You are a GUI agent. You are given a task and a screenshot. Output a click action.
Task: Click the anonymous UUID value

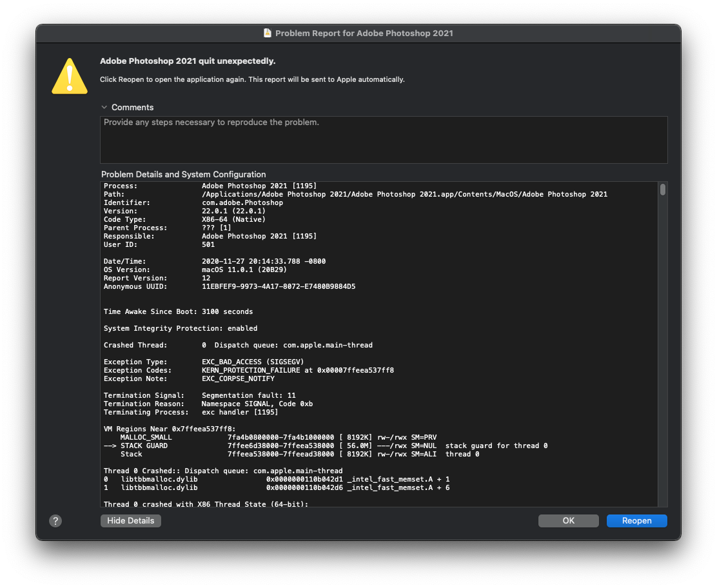click(279, 287)
